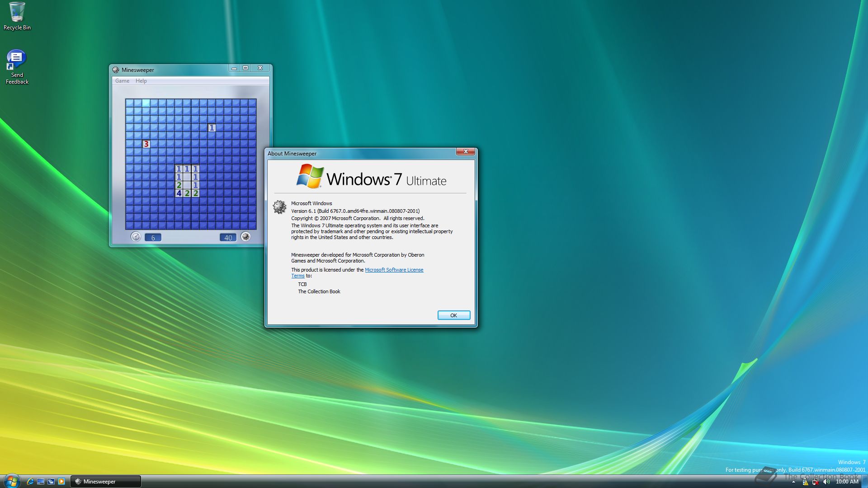Click the volume speaker tray icon
This screenshot has width=868, height=488.
click(x=826, y=482)
